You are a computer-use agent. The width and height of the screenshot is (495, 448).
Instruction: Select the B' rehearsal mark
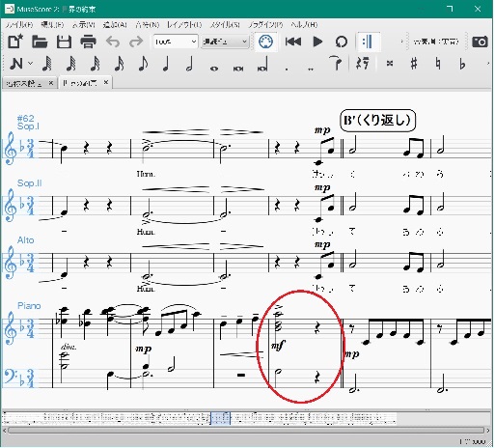point(377,121)
